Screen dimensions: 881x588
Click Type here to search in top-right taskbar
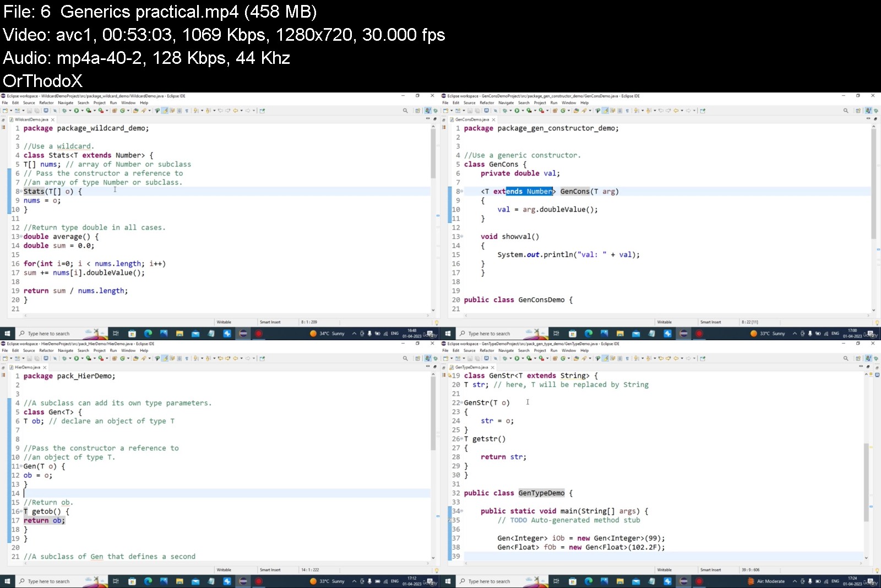(489, 333)
